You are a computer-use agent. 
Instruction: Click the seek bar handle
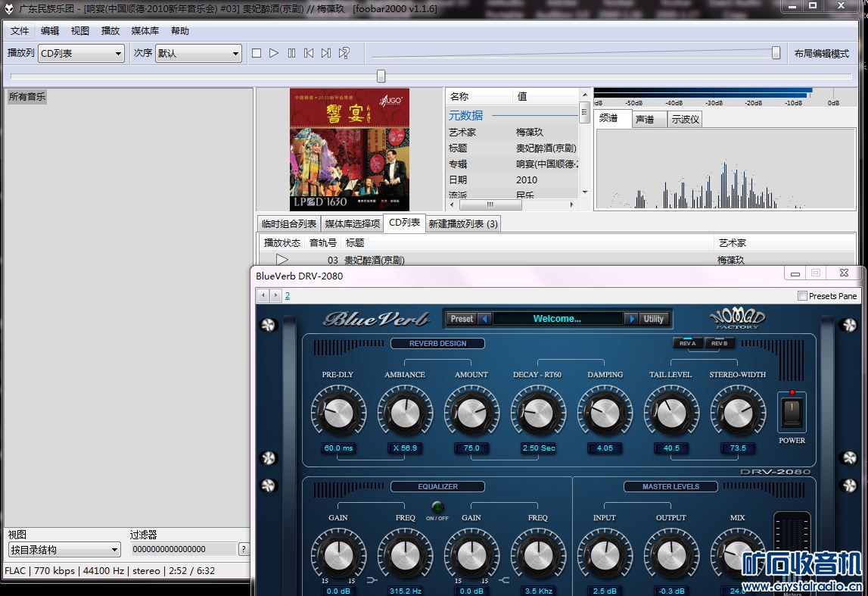(x=381, y=76)
